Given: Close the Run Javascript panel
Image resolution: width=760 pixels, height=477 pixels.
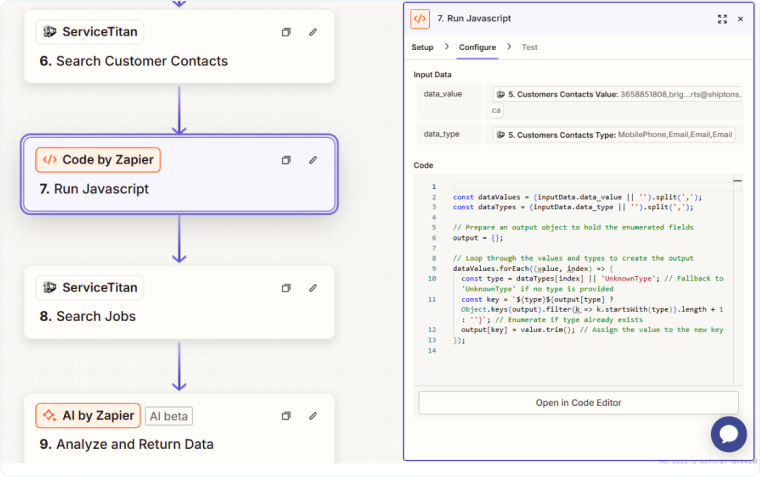Looking at the screenshot, I should pyautogui.click(x=740, y=19).
